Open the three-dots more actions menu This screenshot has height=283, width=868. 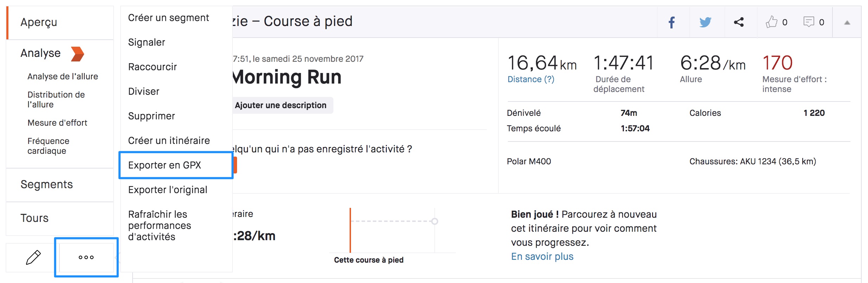click(86, 257)
